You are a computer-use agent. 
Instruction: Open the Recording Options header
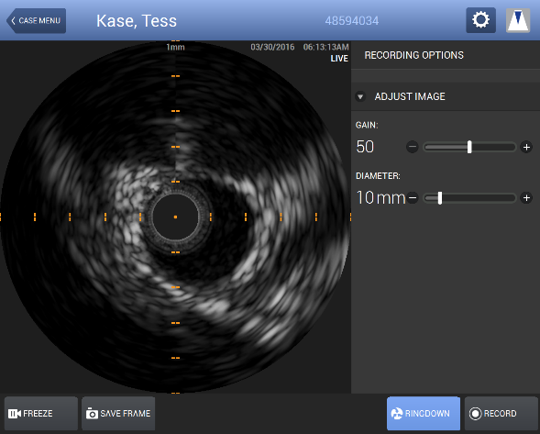click(x=414, y=55)
